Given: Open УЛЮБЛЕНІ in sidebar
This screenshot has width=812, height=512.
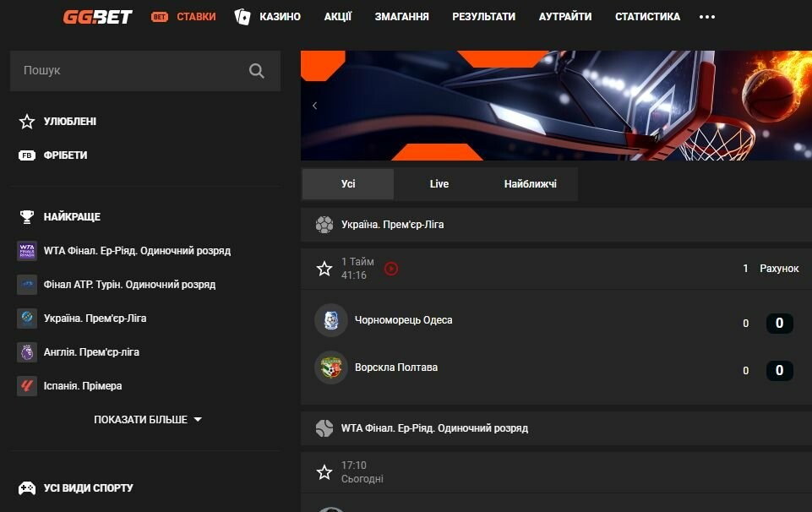Looking at the screenshot, I should click(x=70, y=122).
